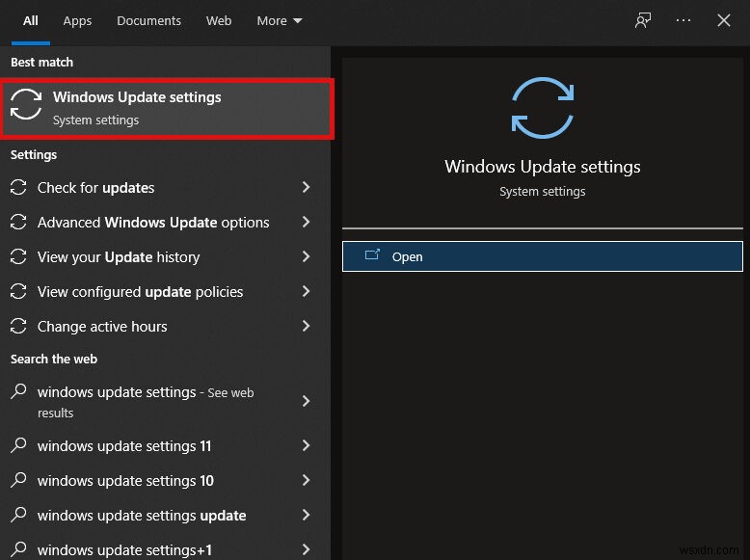The image size is (750, 560).
Task: Switch to the Web tab
Action: tap(219, 21)
